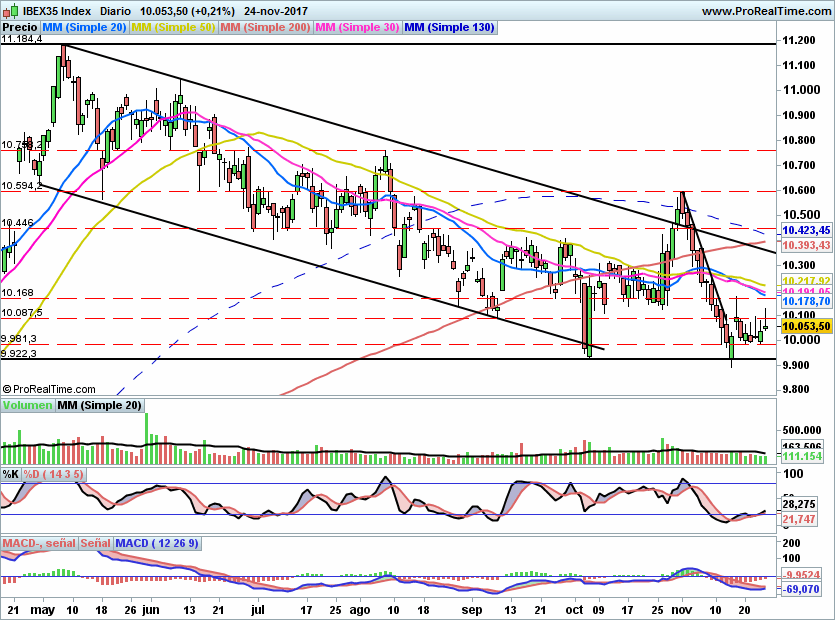Click the oct label on date axis

(x=574, y=610)
